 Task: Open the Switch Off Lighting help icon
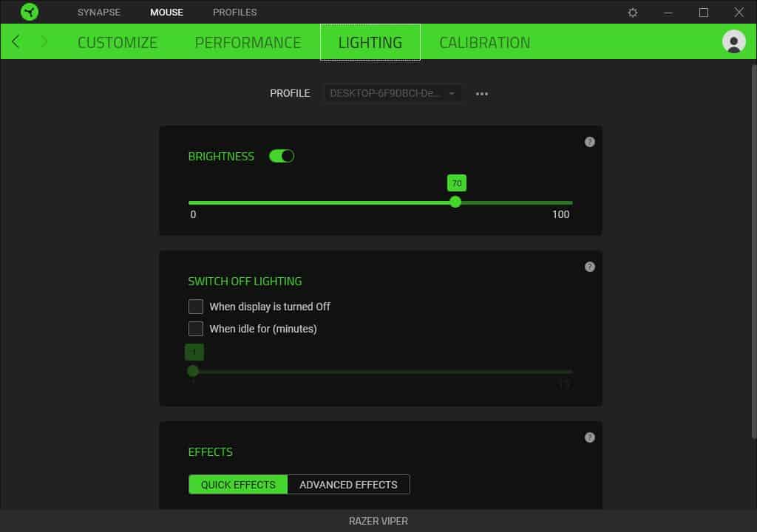pos(589,267)
